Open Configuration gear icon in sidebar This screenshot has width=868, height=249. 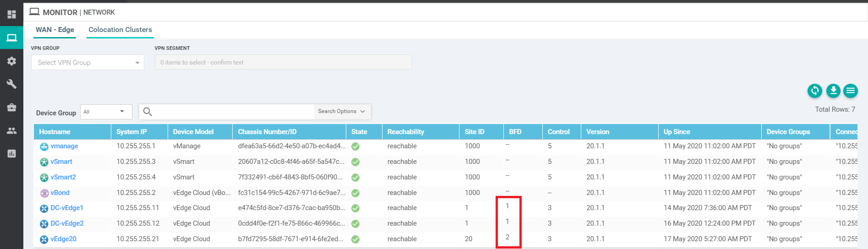point(11,61)
